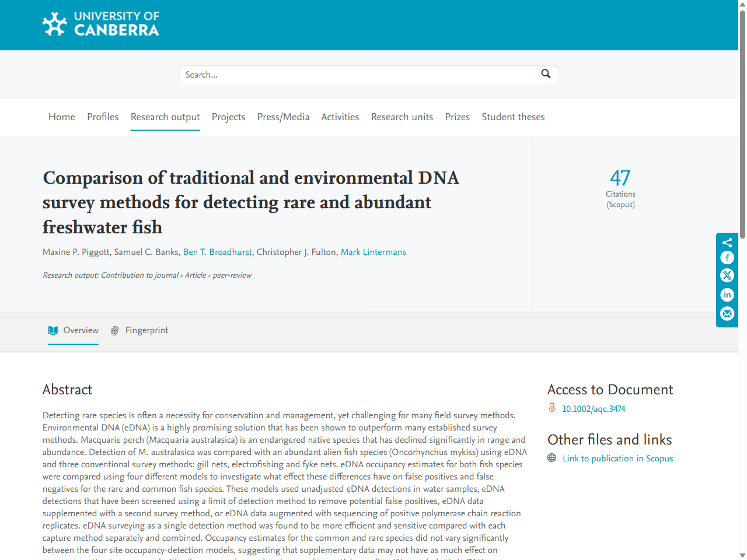Viewport: 747px width, 560px height.
Task: Select Research output in navigation
Action: [x=165, y=117]
